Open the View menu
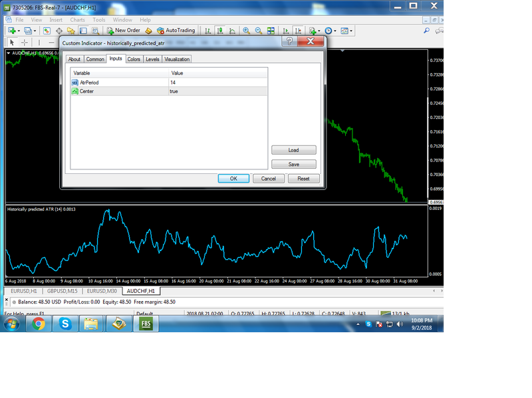Image resolution: width=532 pixels, height=398 pixels. click(x=37, y=20)
